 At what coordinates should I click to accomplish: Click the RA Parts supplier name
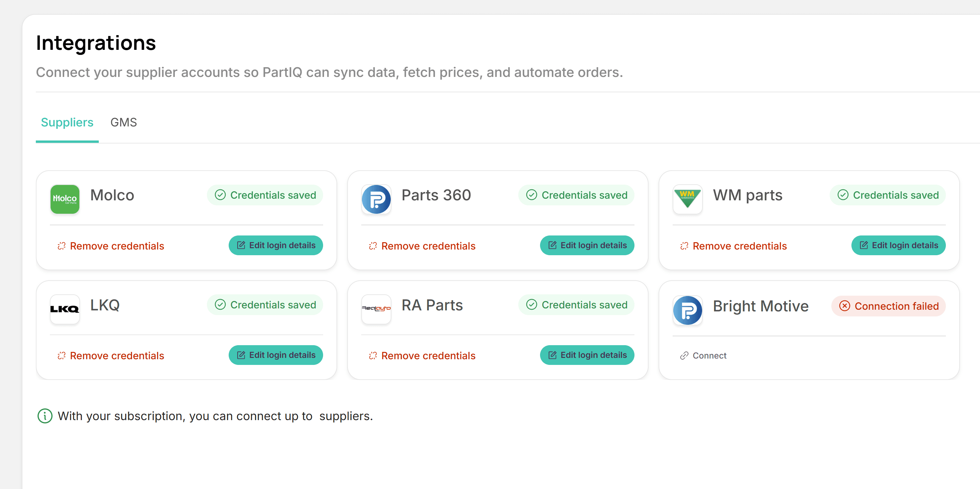(432, 305)
